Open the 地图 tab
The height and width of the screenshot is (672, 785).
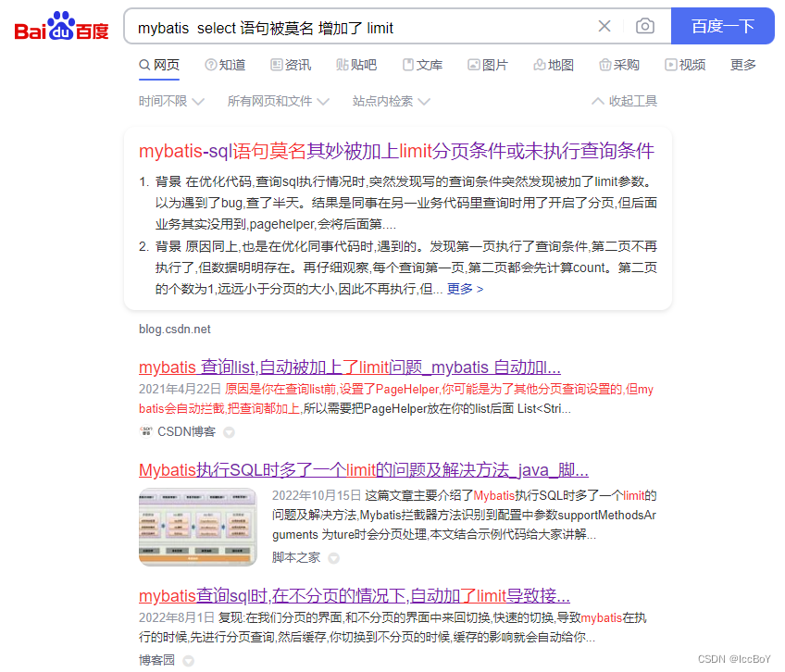[x=554, y=65]
